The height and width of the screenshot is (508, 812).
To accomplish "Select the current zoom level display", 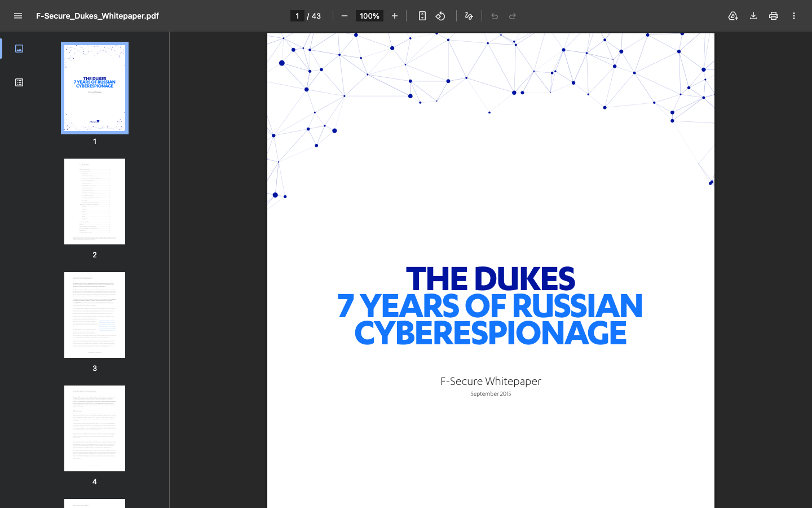I will tap(369, 16).
